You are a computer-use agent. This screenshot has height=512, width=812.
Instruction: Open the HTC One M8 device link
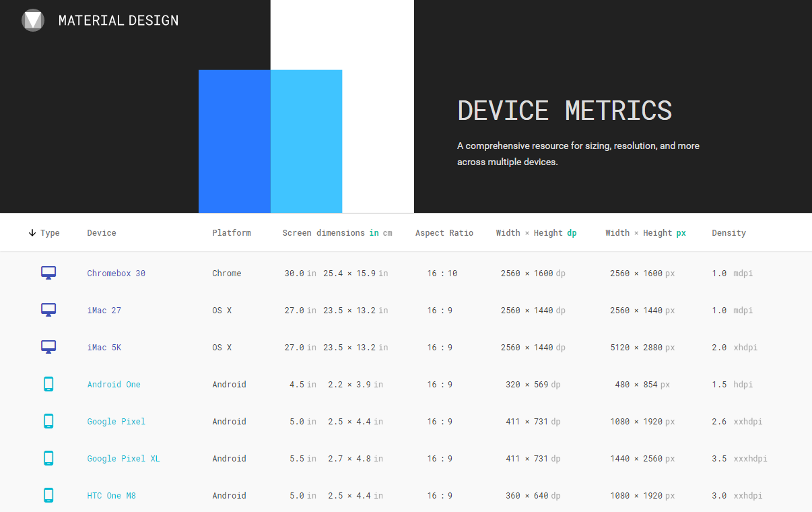tap(112, 496)
